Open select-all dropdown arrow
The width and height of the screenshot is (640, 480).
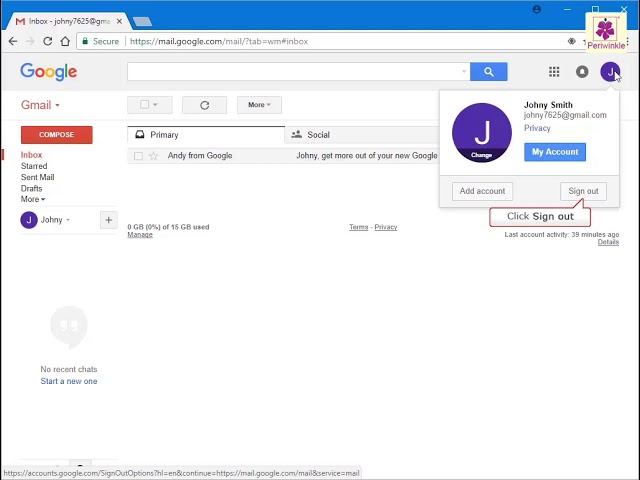pyautogui.click(x=155, y=104)
